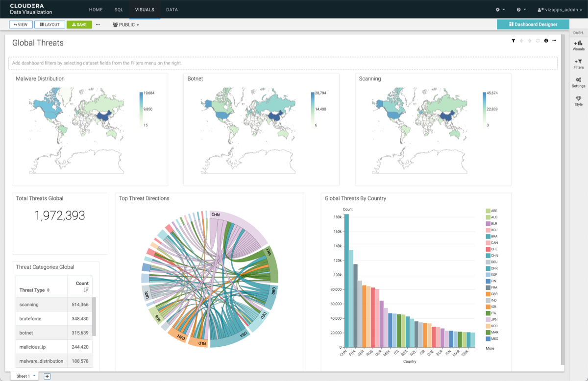Switch to the Sheet 1 tab
The image size is (588, 381).
(23, 376)
